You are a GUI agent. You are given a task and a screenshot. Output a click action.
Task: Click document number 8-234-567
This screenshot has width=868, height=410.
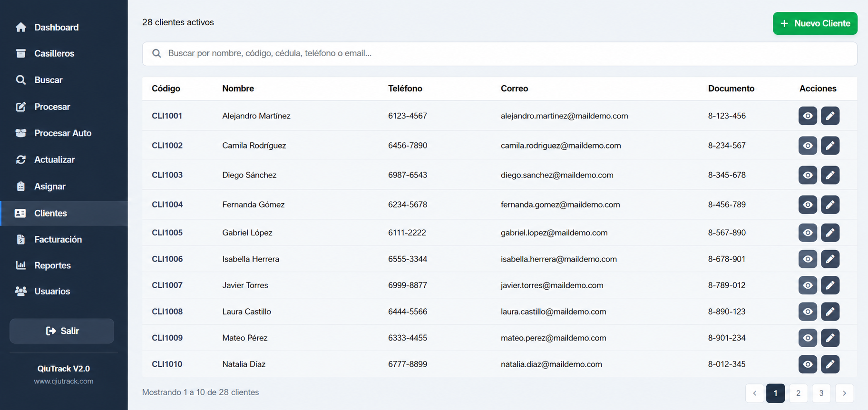(727, 146)
